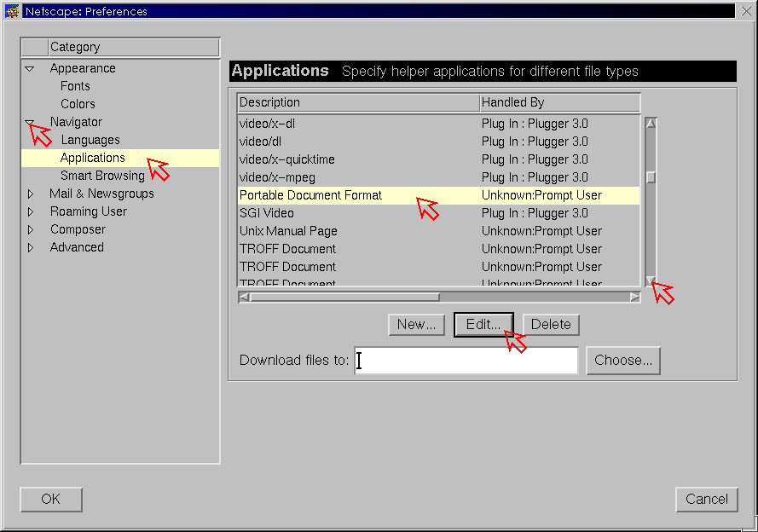
Task: Select the Composer category label
Action: pyautogui.click(x=78, y=229)
